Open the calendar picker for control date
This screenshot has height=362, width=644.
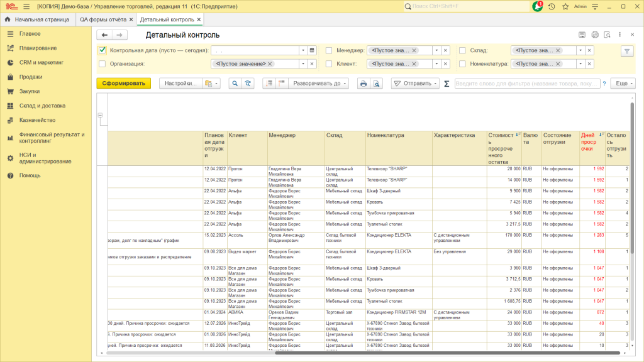click(x=312, y=50)
